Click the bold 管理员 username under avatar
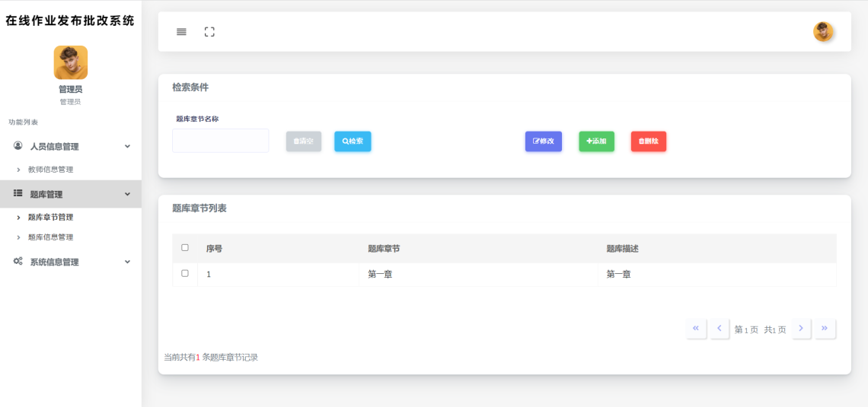Screen dimensions: 868x407 pyautogui.click(x=70, y=89)
